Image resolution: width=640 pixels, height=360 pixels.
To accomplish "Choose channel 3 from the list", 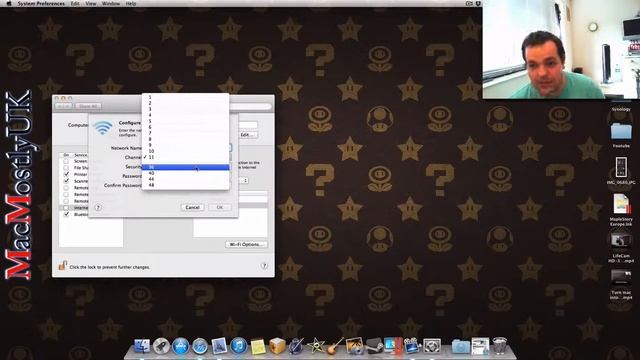I will coord(185,109).
